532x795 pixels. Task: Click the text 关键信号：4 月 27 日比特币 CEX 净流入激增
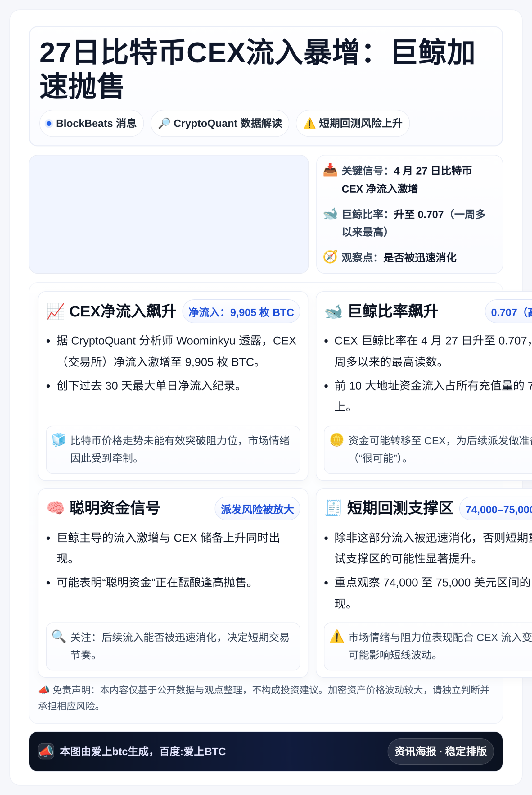pos(407,179)
